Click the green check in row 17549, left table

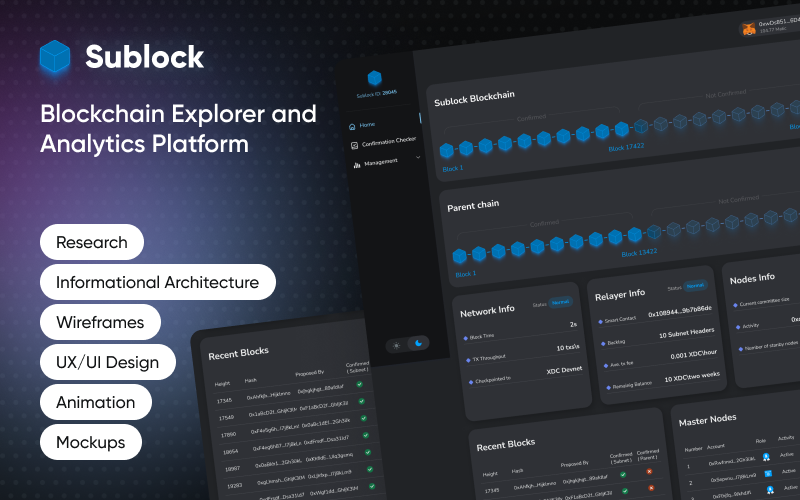point(362,401)
